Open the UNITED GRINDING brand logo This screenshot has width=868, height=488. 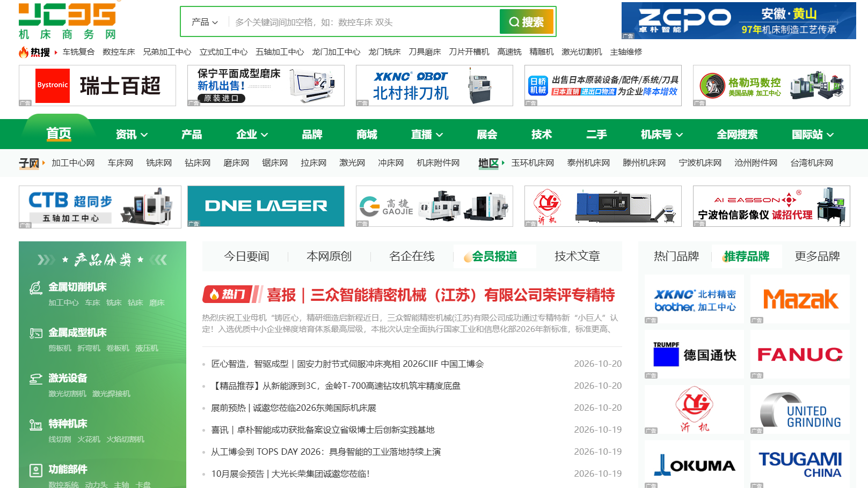[800, 410]
